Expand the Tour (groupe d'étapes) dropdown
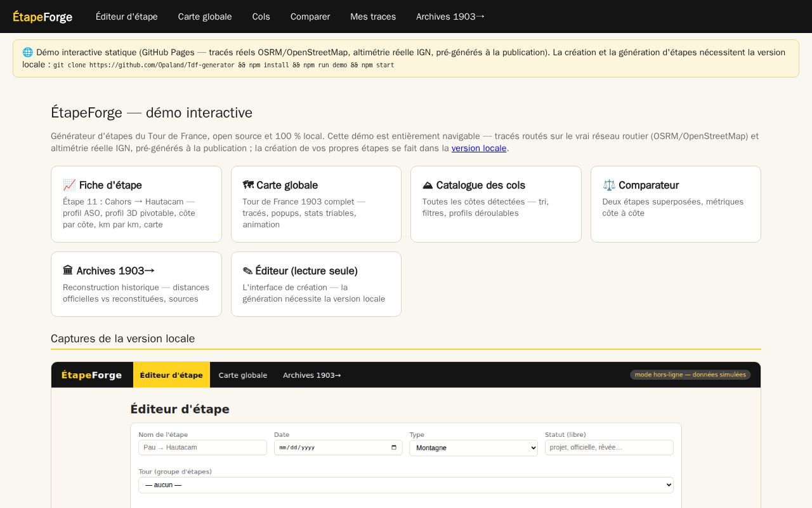Screen dimensions: 812x508 (406, 485)
